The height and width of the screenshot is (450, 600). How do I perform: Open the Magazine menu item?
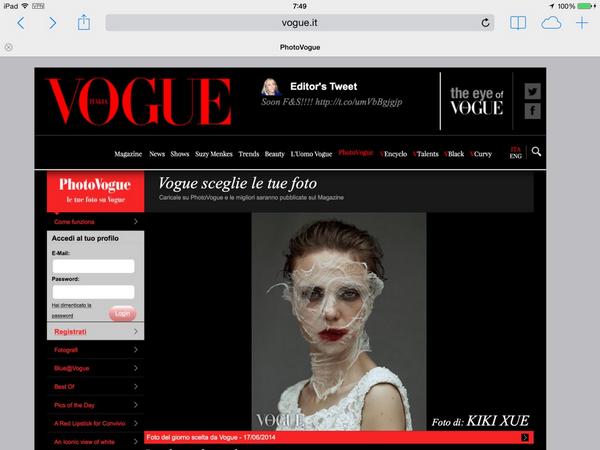coord(128,154)
